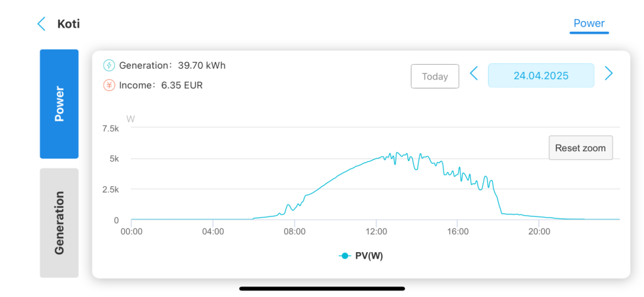Click the 12:00 time axis label
Screen dimensions: 644x297
376,232
